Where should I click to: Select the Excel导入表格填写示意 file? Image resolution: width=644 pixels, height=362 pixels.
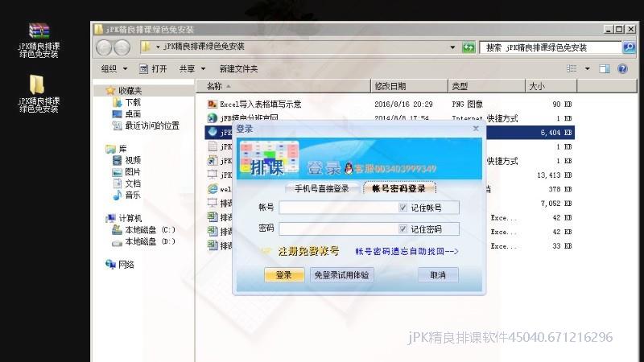[260, 105]
